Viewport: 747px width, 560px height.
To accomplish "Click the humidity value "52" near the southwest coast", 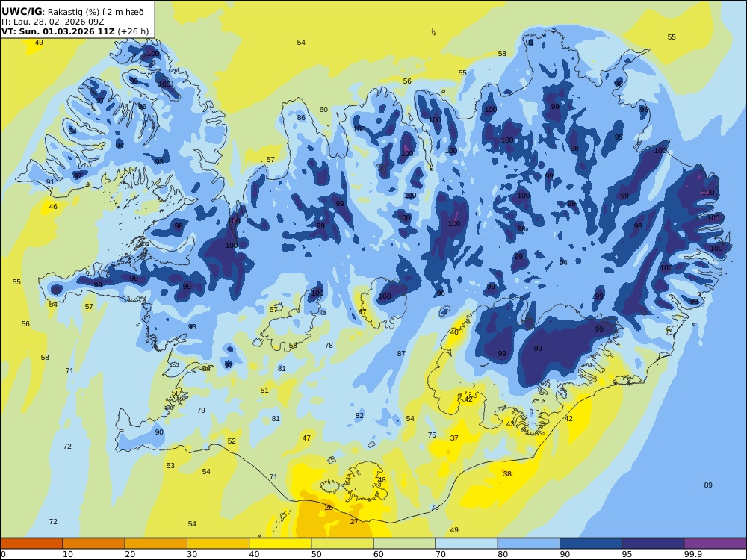I will tap(232, 441).
